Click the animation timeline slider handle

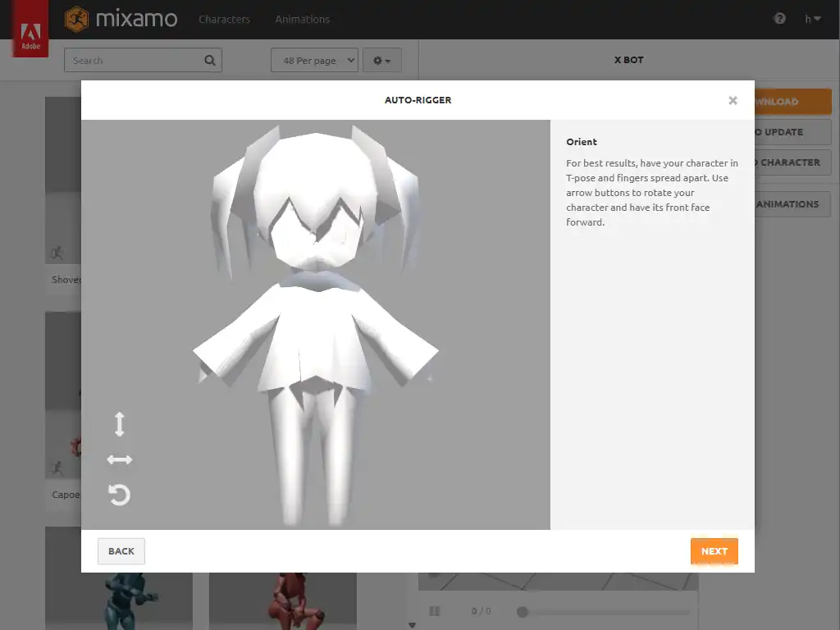522,611
